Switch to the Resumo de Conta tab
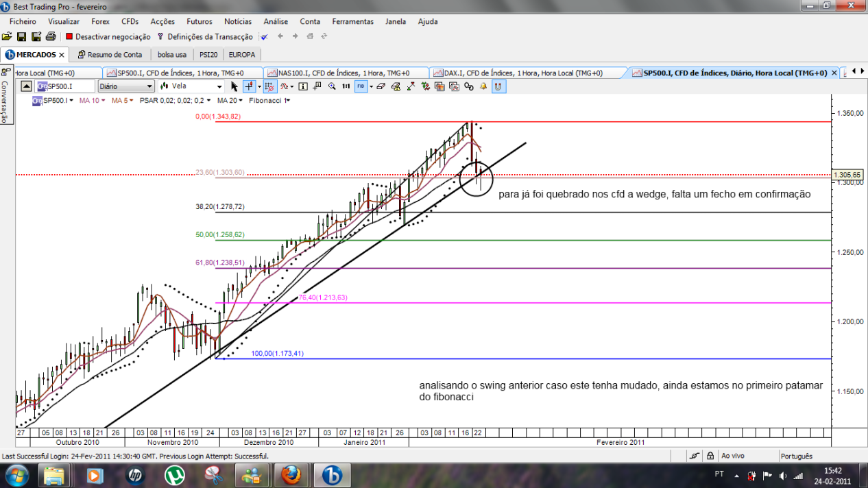Screen dimensions: 868x488 coord(110,54)
